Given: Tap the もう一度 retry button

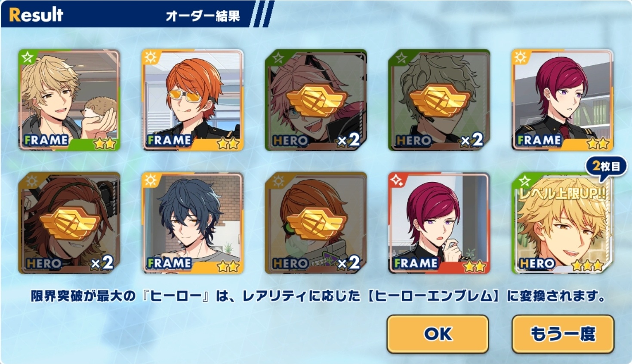Looking at the screenshot, I should 563,334.
